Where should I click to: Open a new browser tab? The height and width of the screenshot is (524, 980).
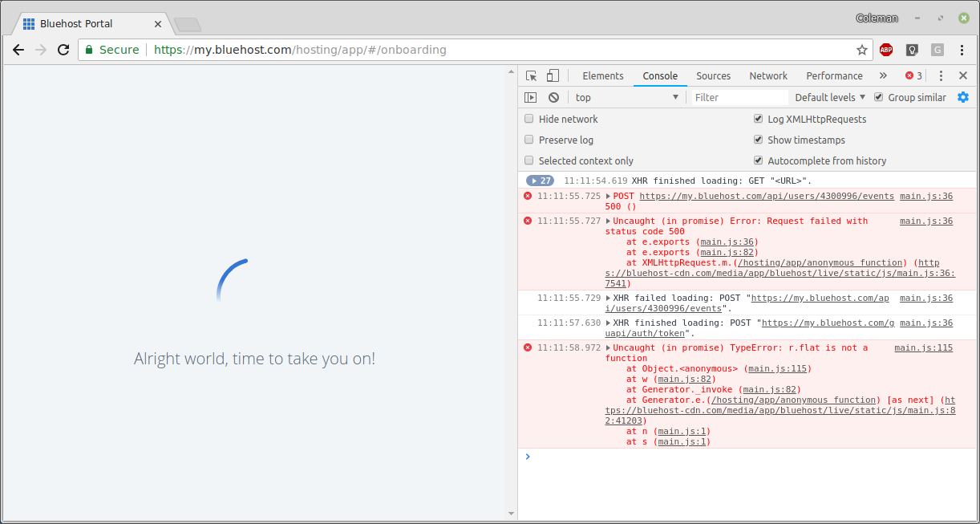(187, 25)
